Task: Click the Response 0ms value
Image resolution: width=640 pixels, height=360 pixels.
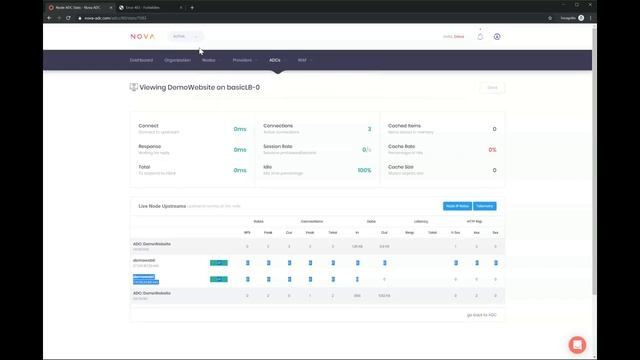Action: tap(240, 150)
